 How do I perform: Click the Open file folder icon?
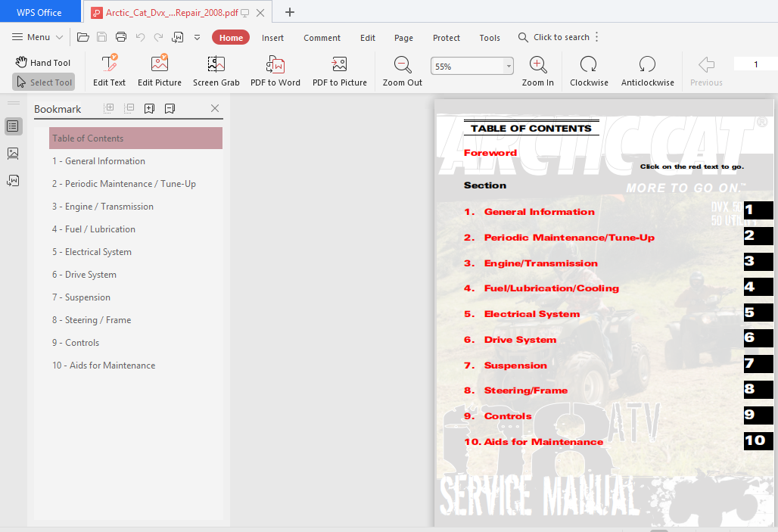tap(82, 37)
